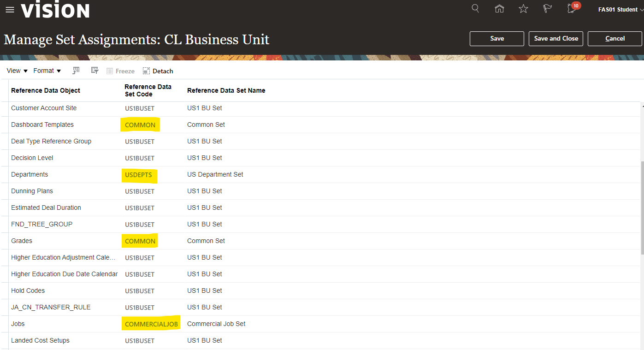This screenshot has width=644, height=350.
Task: Click the Wrap icon in table toolbar
Action: click(x=95, y=71)
